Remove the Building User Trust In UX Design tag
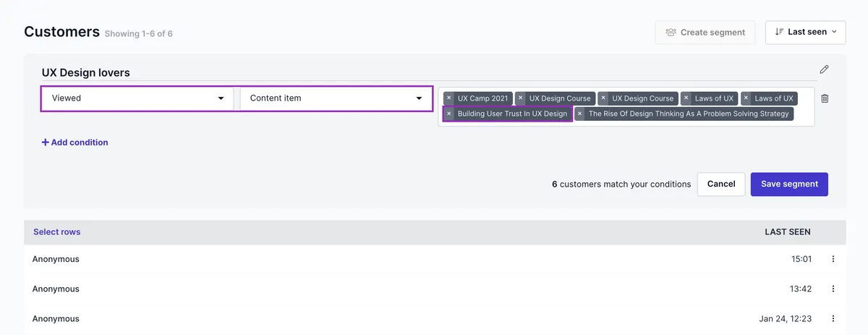The height and width of the screenshot is (335, 868). (x=448, y=114)
